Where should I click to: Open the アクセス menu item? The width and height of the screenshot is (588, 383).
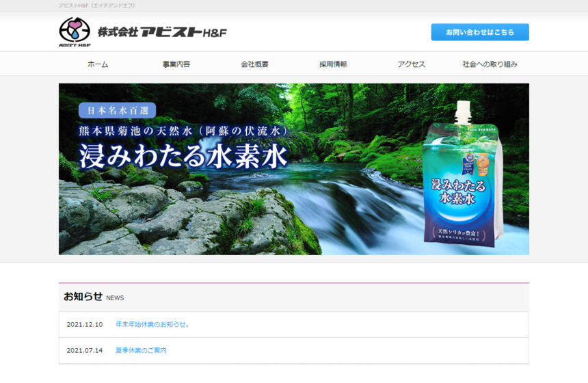click(412, 64)
